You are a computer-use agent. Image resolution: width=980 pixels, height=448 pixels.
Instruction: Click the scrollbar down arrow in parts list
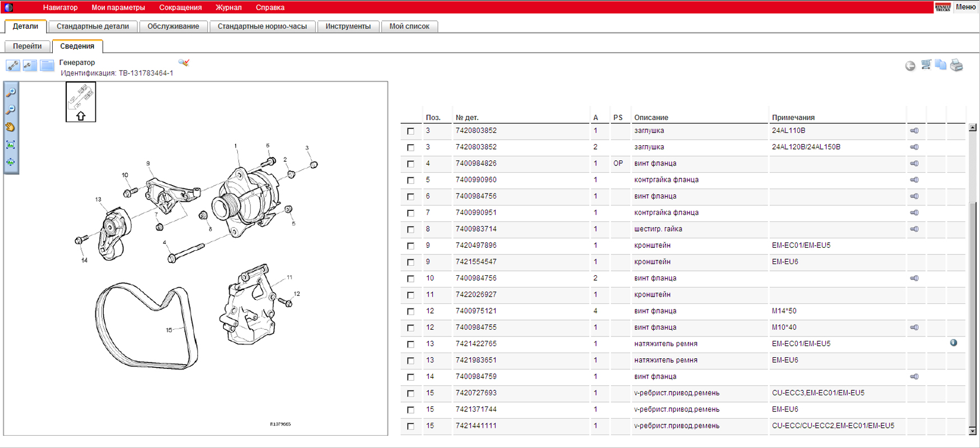(x=973, y=431)
